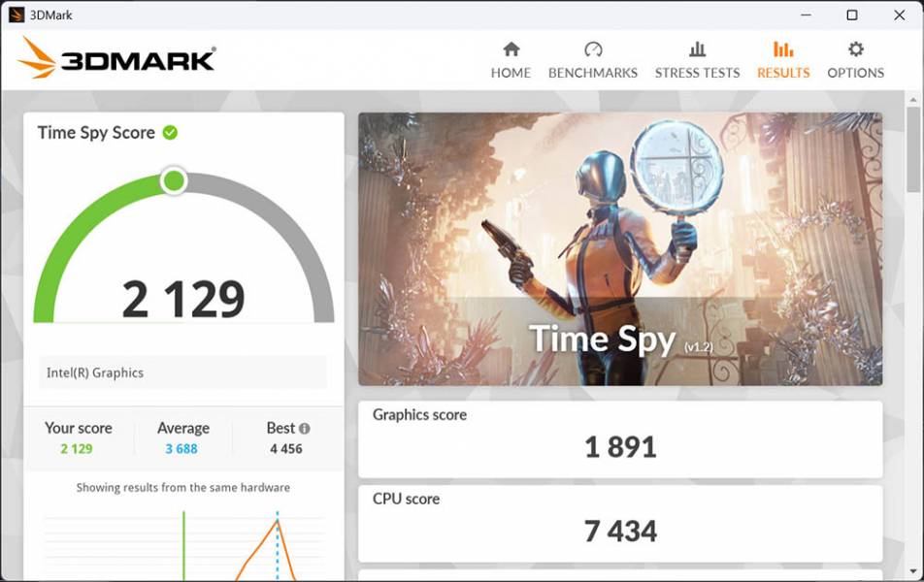This screenshot has width=924, height=582.
Task: Click the scrollbar down arrow
Action: [x=912, y=571]
